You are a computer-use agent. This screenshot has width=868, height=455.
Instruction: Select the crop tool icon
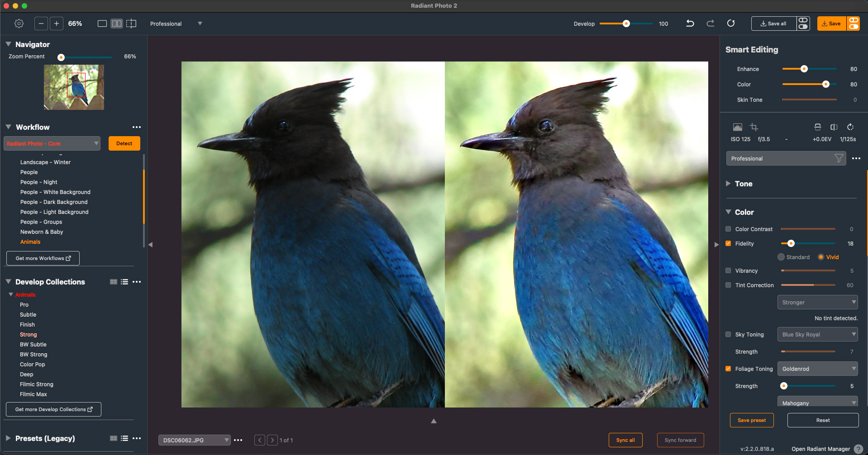tap(754, 127)
